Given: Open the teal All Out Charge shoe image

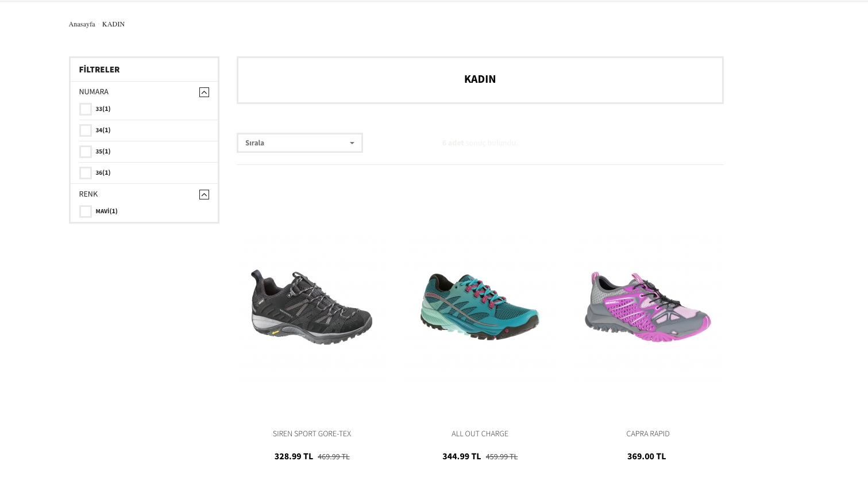Looking at the screenshot, I should click(480, 307).
